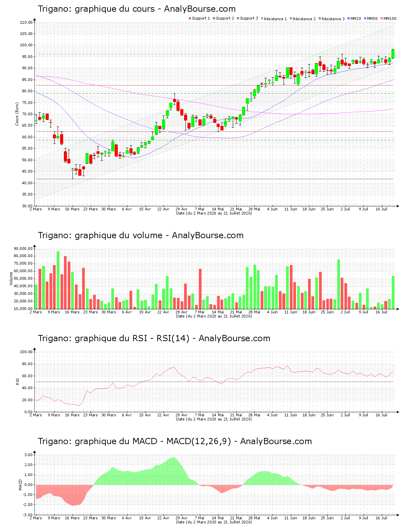Click the 'Volume' y-axis label
The image size is (412, 532).
[x=11, y=279]
